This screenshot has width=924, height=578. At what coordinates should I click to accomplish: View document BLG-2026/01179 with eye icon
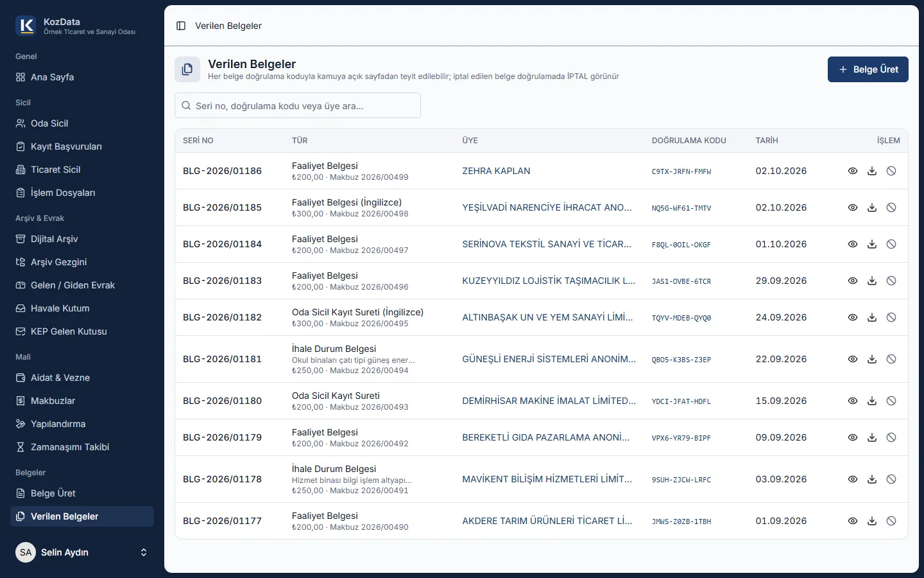(x=853, y=437)
